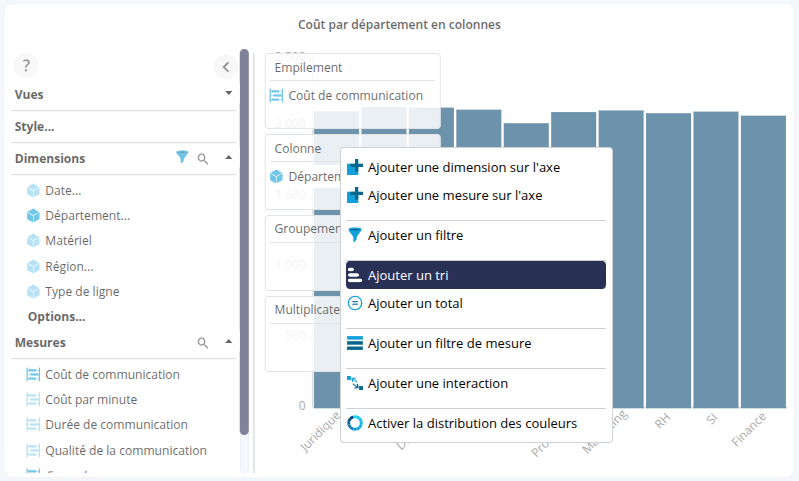The height and width of the screenshot is (481, 799).
Task: Click the help question mark icon
Action: (26, 66)
